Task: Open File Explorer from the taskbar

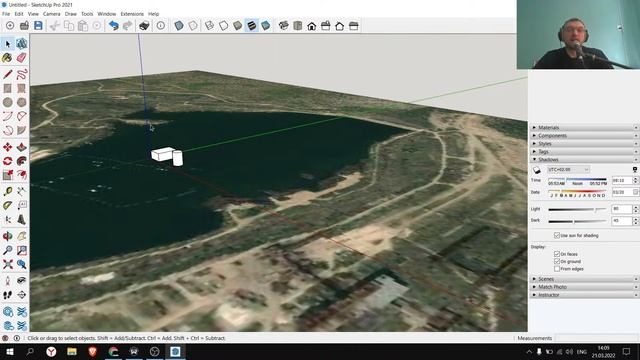Action: click(72, 351)
